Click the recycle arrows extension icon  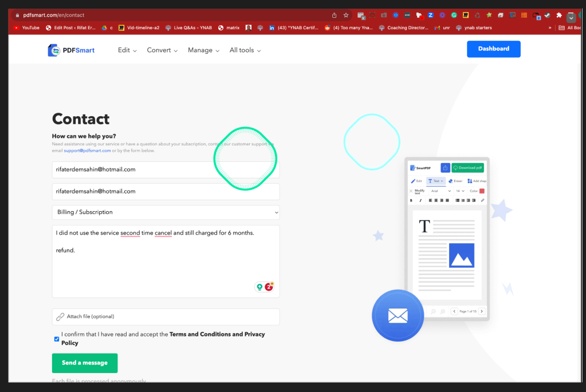pos(477,15)
